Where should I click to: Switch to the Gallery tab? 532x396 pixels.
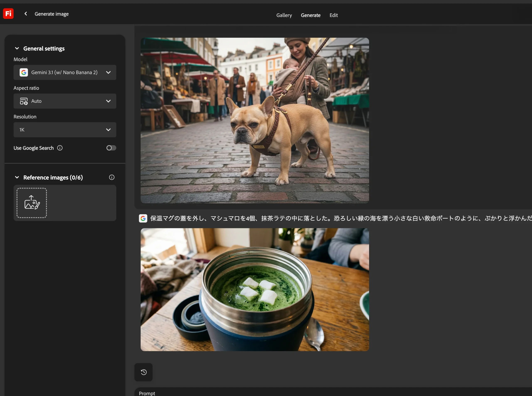[x=284, y=15]
